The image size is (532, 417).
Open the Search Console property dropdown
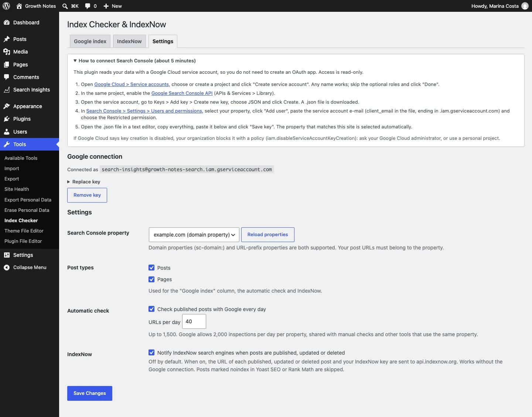pyautogui.click(x=194, y=235)
